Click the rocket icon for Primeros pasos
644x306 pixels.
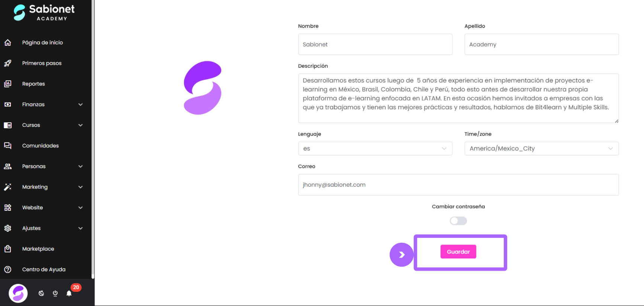8,63
